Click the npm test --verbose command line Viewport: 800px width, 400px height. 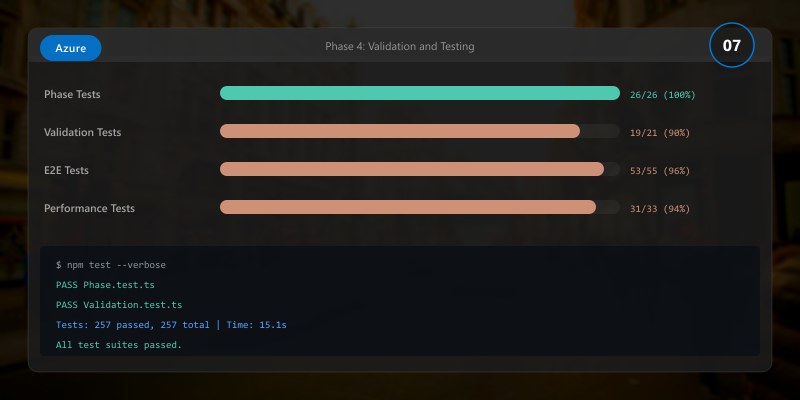111,265
